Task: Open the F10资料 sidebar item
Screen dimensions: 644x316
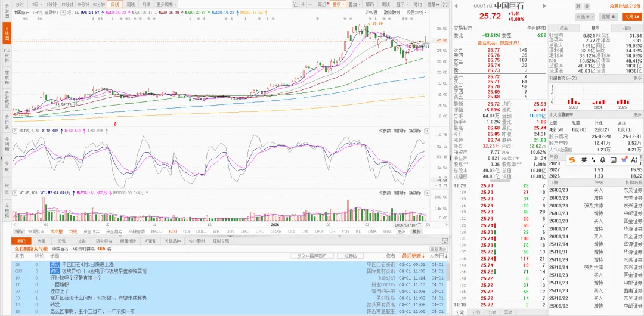Action: pos(7,56)
